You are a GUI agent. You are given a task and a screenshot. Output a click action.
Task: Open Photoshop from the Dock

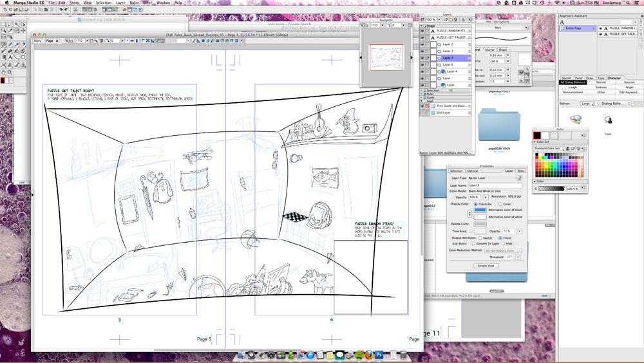tap(380, 355)
